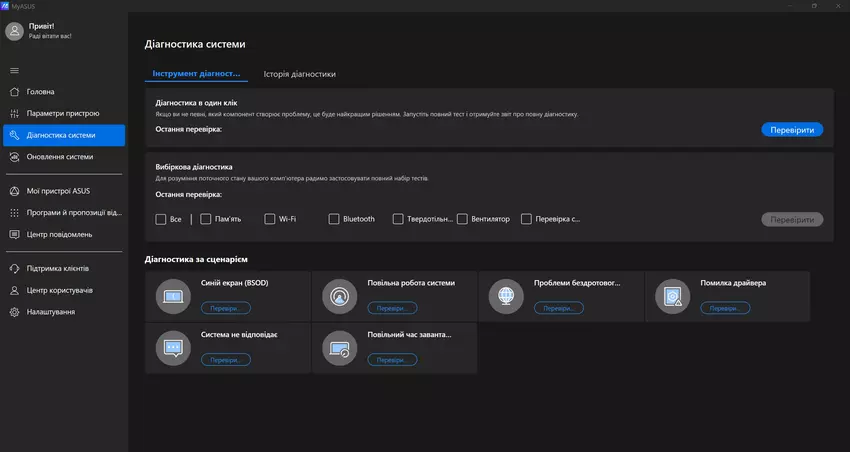Click the slow boot time icon
Image resolution: width=850 pixels, height=452 pixels.
click(339, 347)
